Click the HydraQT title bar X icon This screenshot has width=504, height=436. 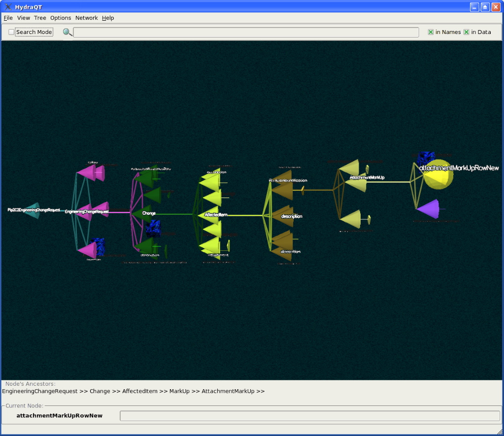8,7
